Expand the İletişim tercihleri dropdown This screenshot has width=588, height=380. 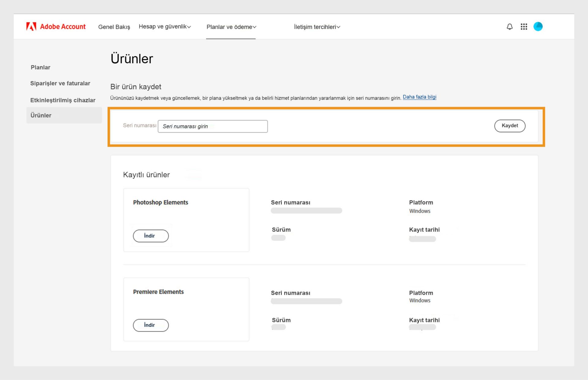point(317,27)
